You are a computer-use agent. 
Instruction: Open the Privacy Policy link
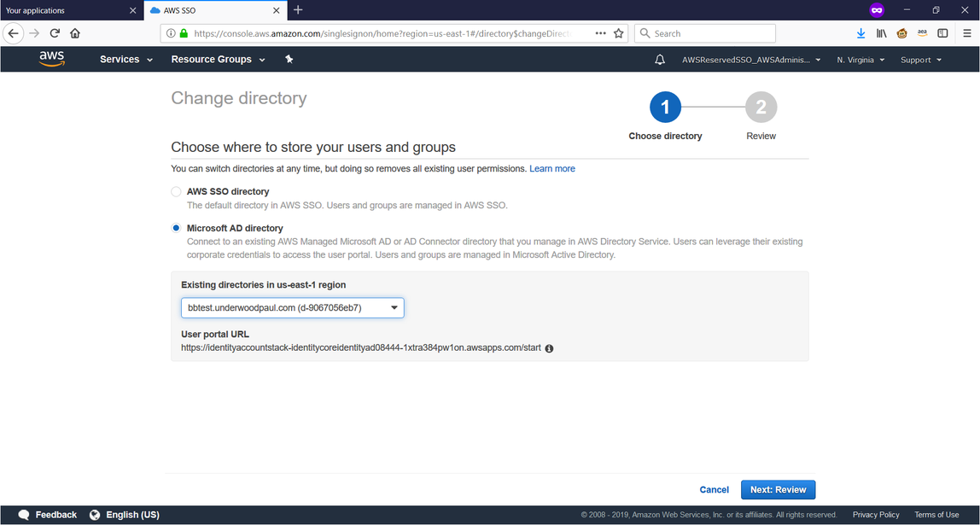click(x=876, y=515)
